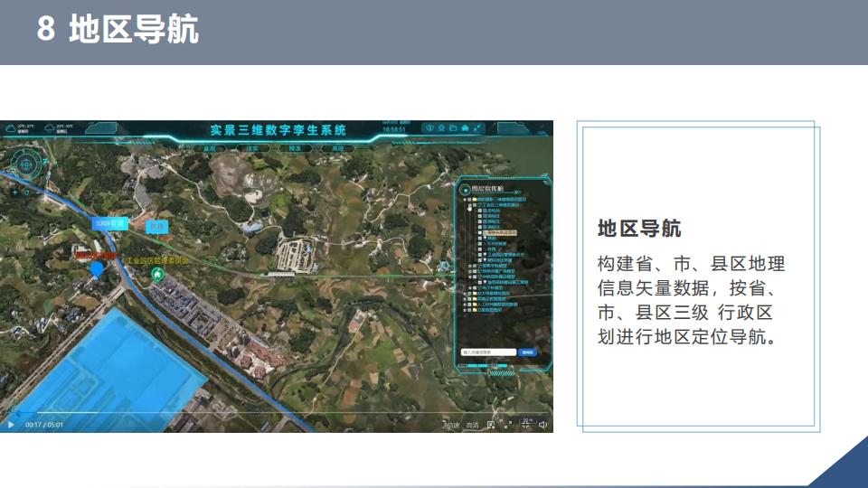Open the 高清 video quality option
The height and width of the screenshot is (488, 868).
click(x=472, y=425)
